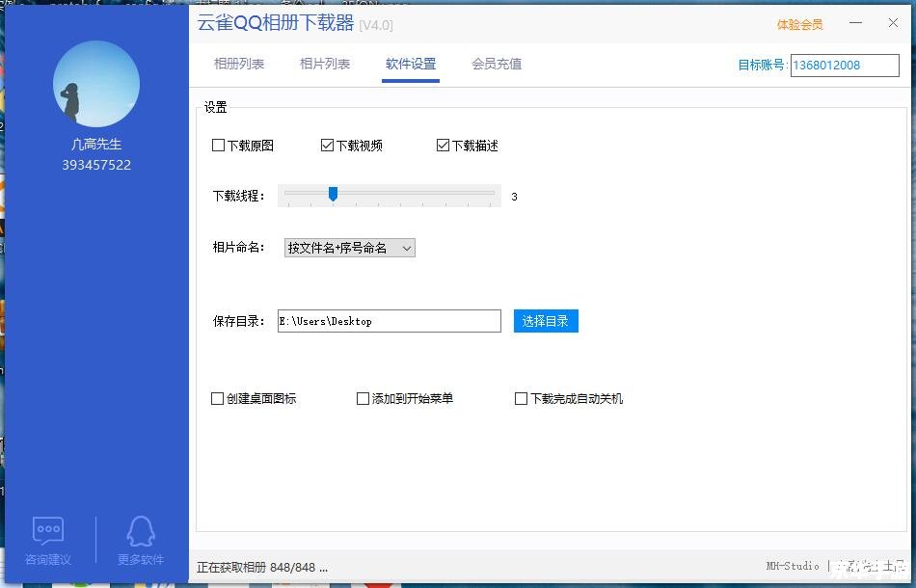Click the 保存目录 path input field
Viewport: 916px width, 588px height.
pos(390,321)
